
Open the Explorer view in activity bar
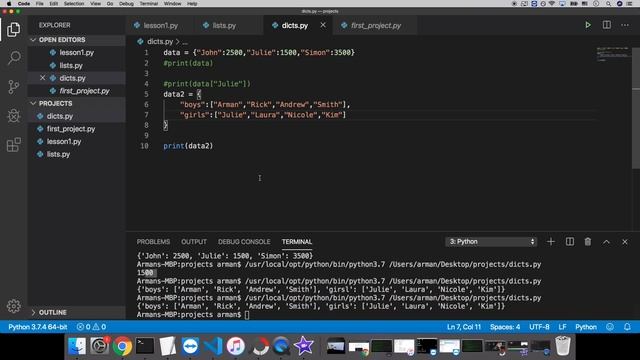pyautogui.click(x=13, y=29)
